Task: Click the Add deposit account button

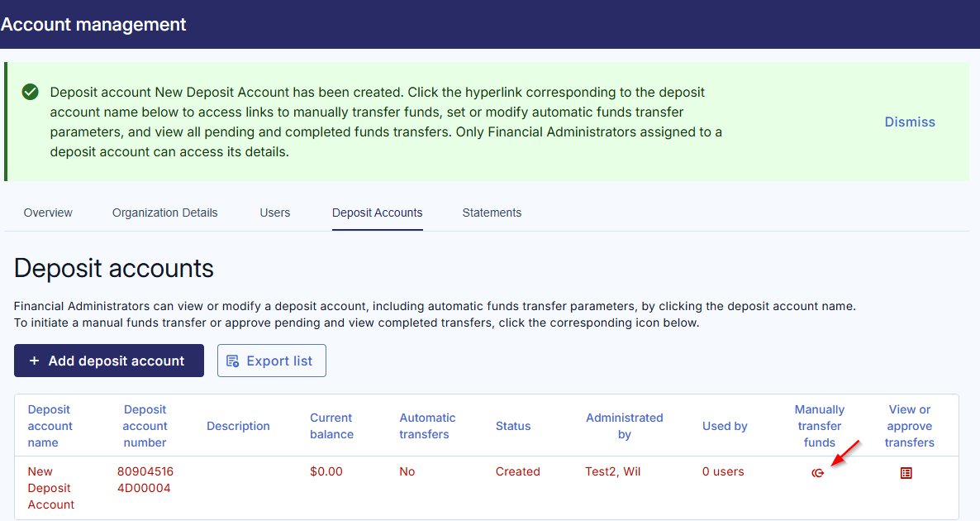Action: 109,361
